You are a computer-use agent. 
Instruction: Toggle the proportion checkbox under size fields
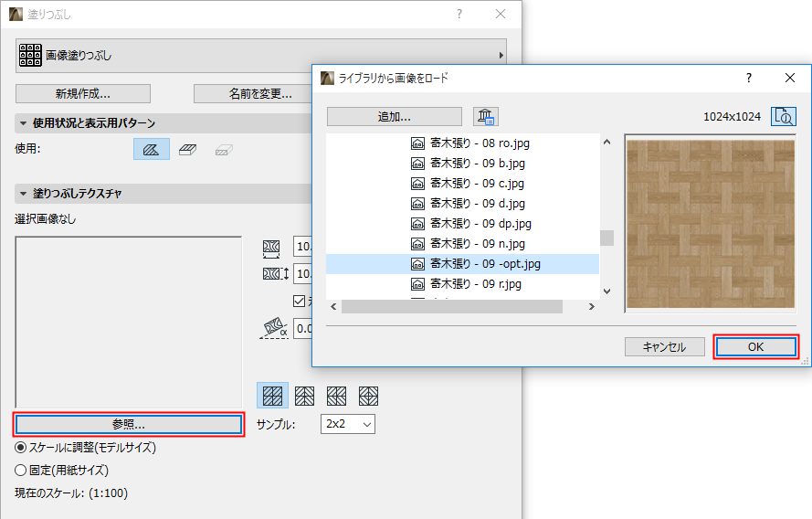pos(300,301)
